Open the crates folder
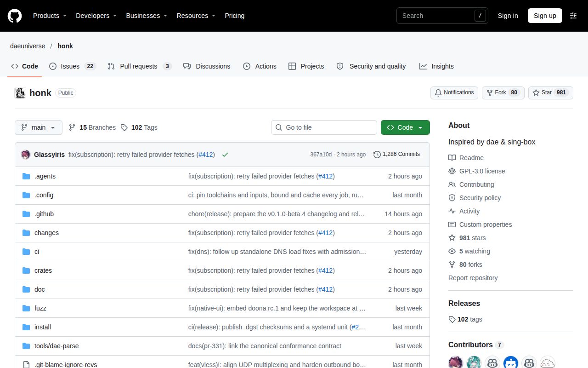588x368 pixels. coord(43,270)
